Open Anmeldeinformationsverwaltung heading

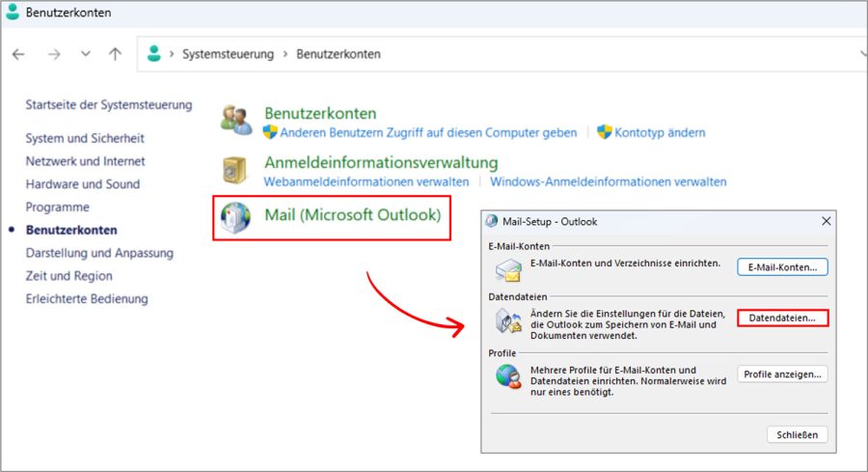click(x=381, y=162)
